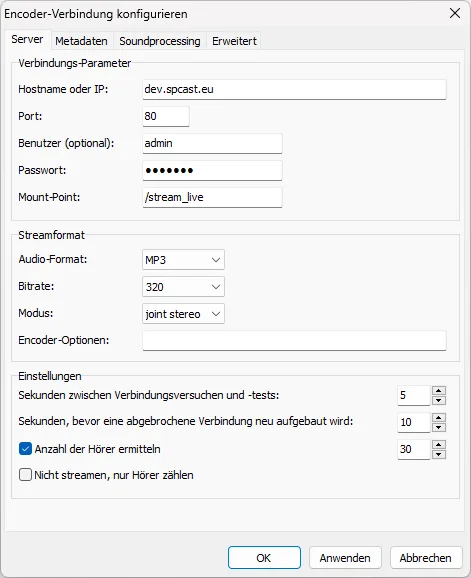Screen dimensions: 471x578
Task: Expand the Bitrate 320 dropdown
Action: [x=183, y=287]
